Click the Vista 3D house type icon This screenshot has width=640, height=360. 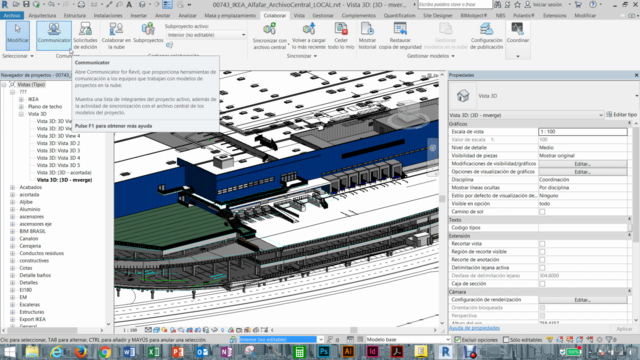click(x=463, y=96)
